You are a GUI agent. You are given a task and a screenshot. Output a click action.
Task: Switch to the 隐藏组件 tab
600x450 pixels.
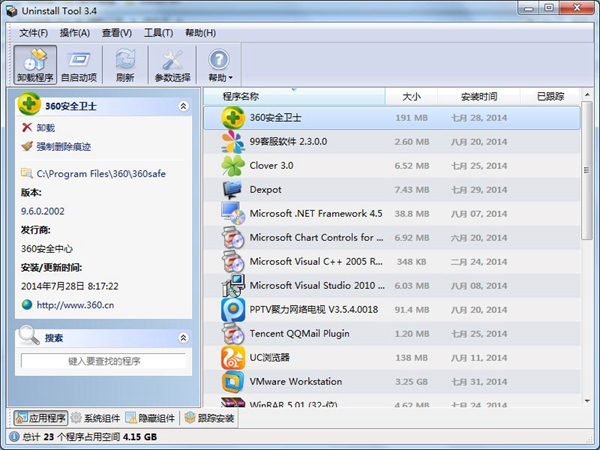click(x=150, y=418)
